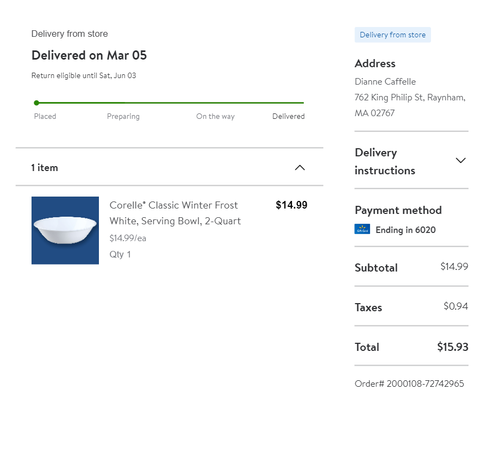Click the Delivered end of progress bar
This screenshot has height=460, width=500.
coord(302,103)
